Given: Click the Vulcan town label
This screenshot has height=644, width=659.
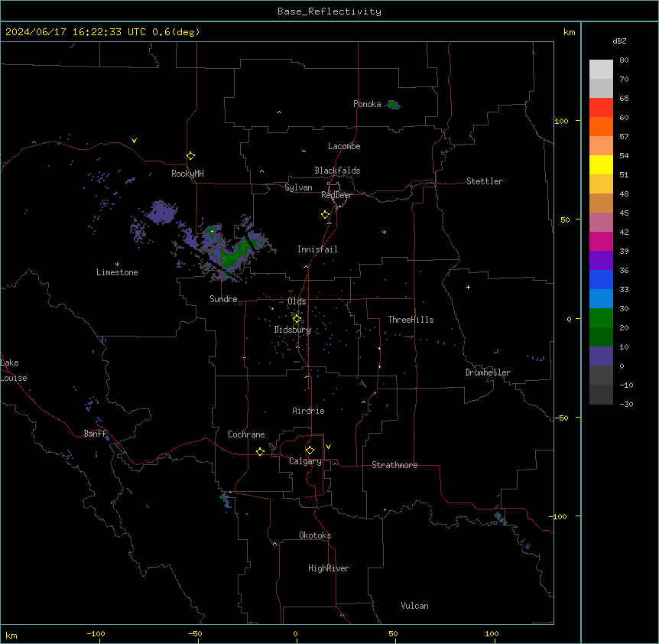Looking at the screenshot, I should (x=415, y=606).
